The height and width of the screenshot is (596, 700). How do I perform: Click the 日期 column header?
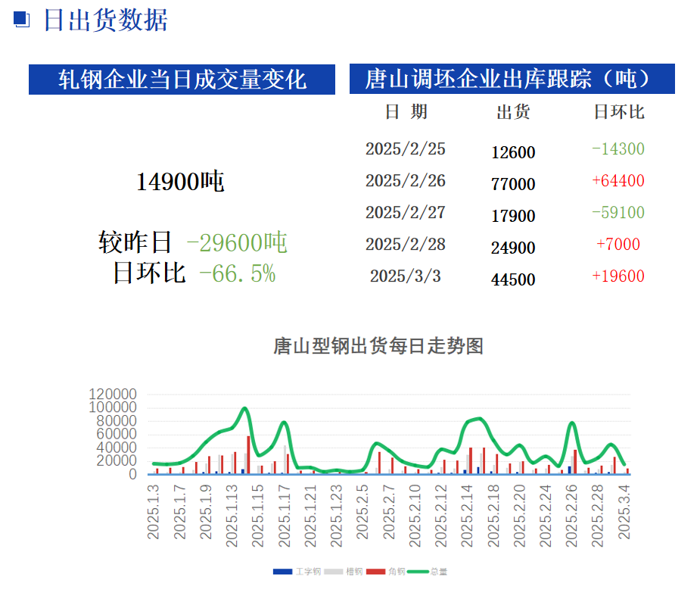406,112
